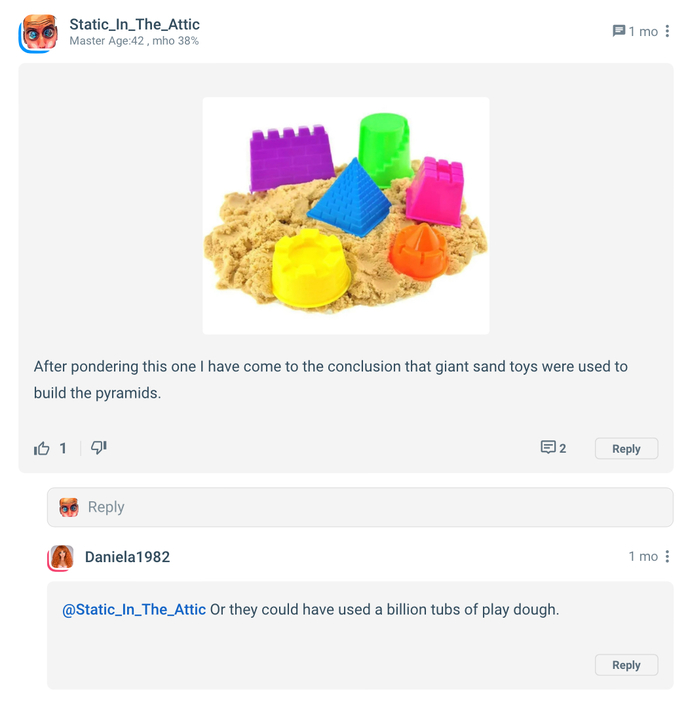
Task: Click the message icon beside 1 mo
Action: pyautogui.click(x=619, y=31)
